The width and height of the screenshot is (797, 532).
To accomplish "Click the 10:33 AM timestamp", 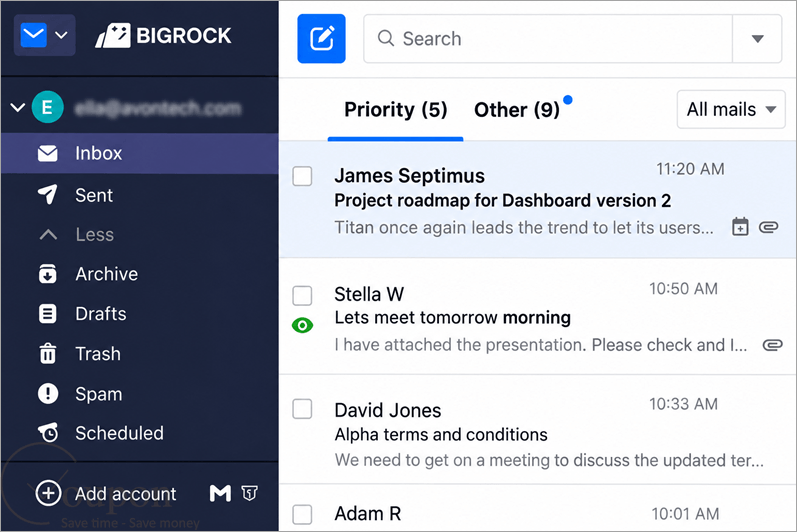I will click(x=683, y=404).
